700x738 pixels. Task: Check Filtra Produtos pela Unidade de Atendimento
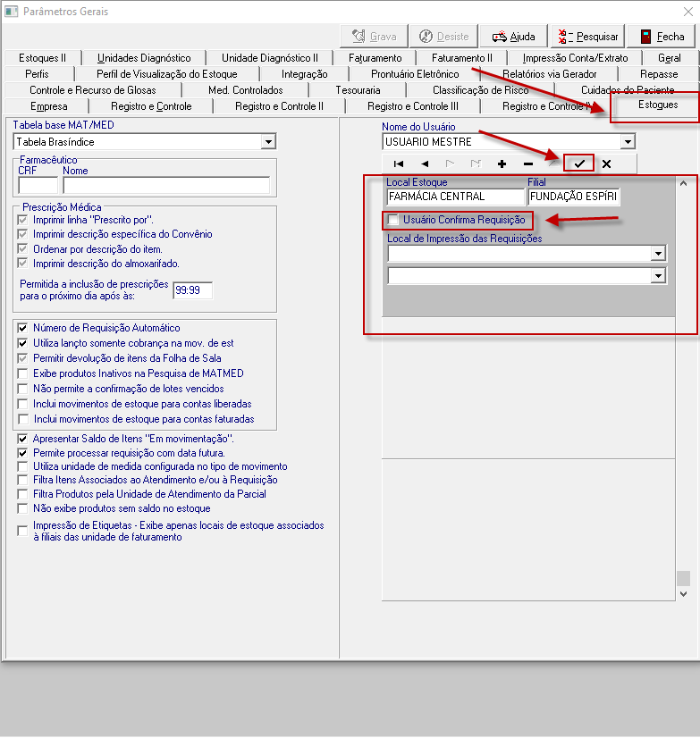tap(22, 494)
